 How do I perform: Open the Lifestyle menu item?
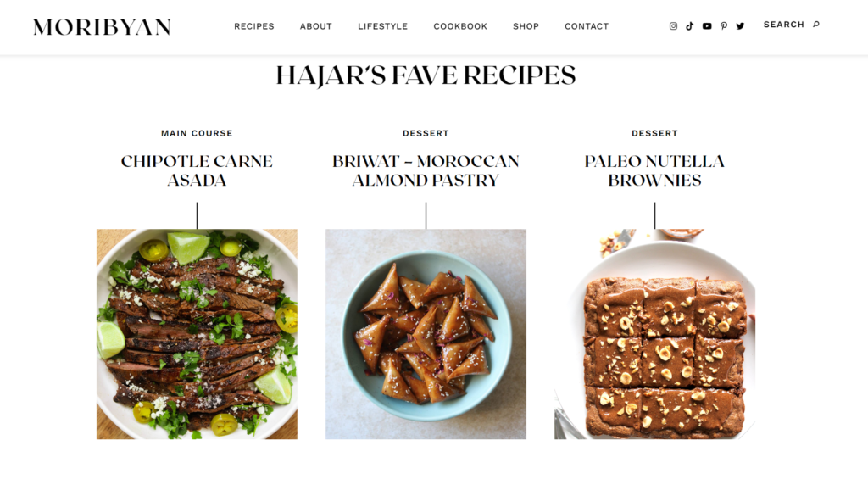tap(382, 26)
